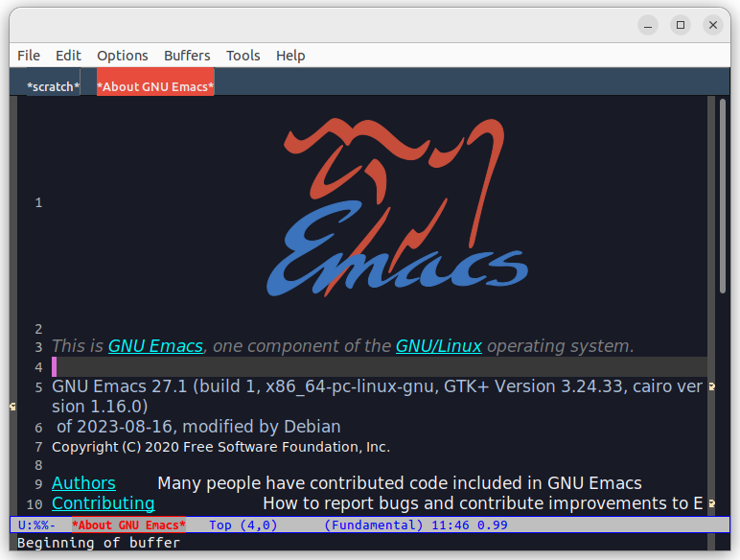Click the buffer name in the mode line
The image size is (740, 560).
pyautogui.click(x=128, y=525)
